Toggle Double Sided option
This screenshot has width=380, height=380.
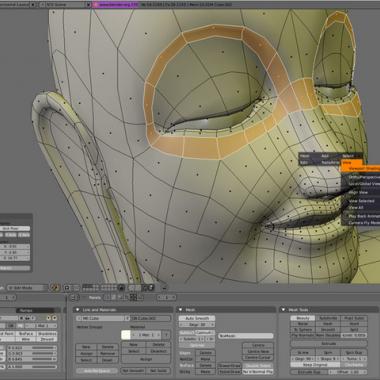tap(258, 366)
